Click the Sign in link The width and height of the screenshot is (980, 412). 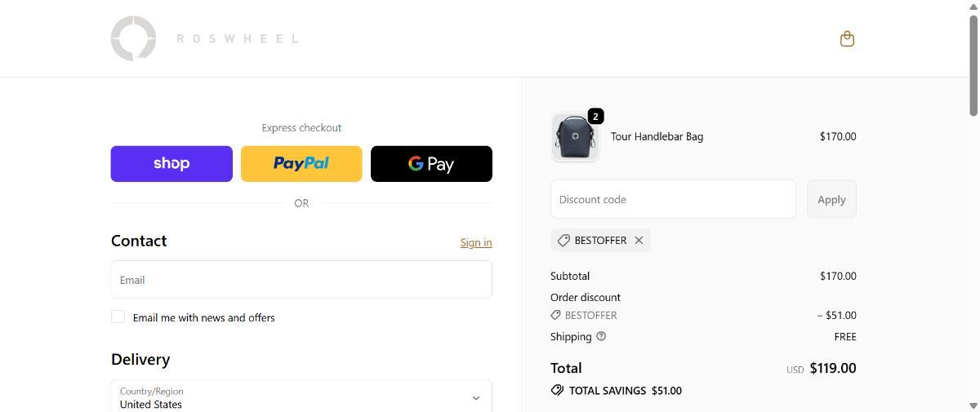click(475, 242)
